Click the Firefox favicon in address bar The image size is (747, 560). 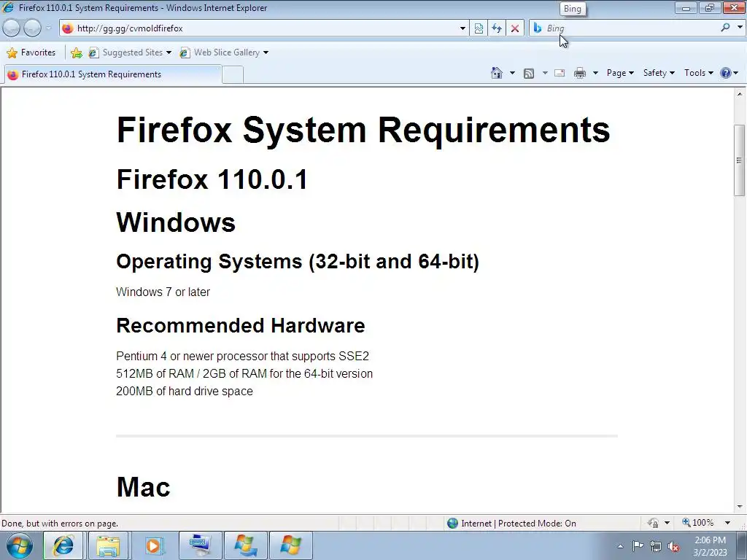(68, 28)
